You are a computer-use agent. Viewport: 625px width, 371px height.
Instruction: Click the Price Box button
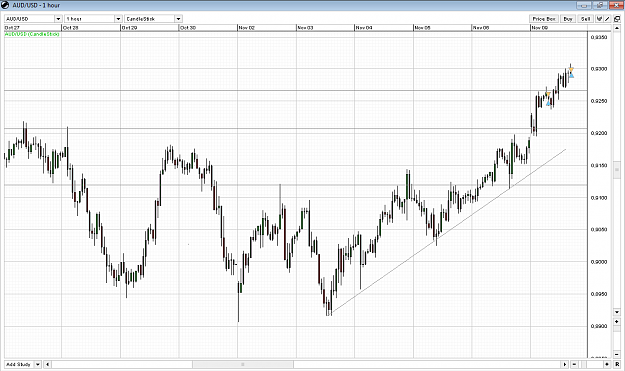pos(544,19)
